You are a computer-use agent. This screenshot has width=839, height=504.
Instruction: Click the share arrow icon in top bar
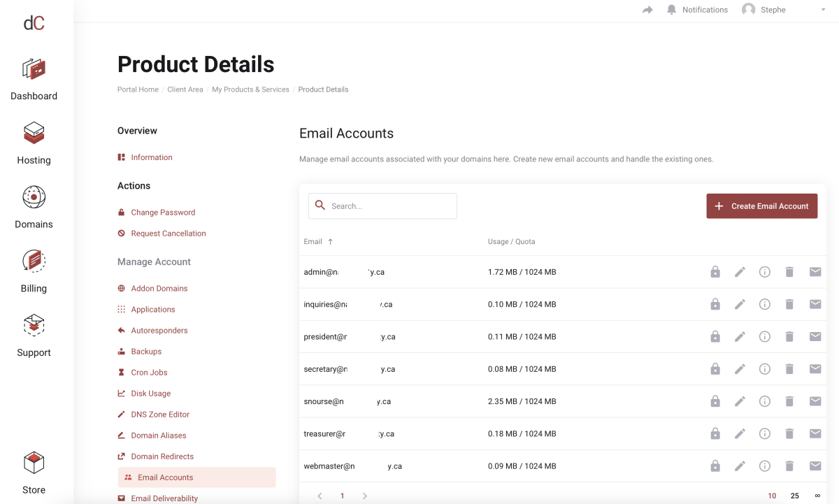pyautogui.click(x=647, y=10)
